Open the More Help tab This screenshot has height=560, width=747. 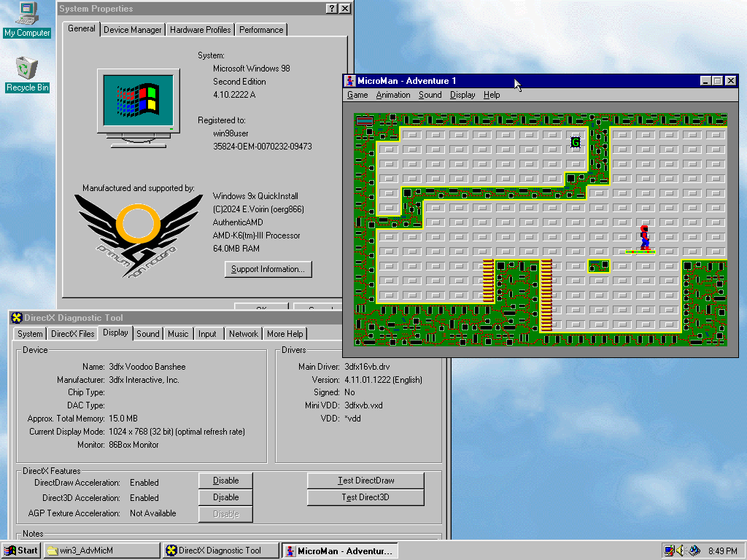coord(285,334)
